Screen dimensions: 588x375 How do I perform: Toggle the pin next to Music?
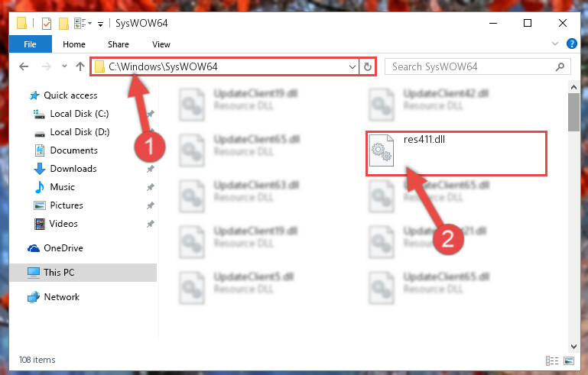click(151, 187)
